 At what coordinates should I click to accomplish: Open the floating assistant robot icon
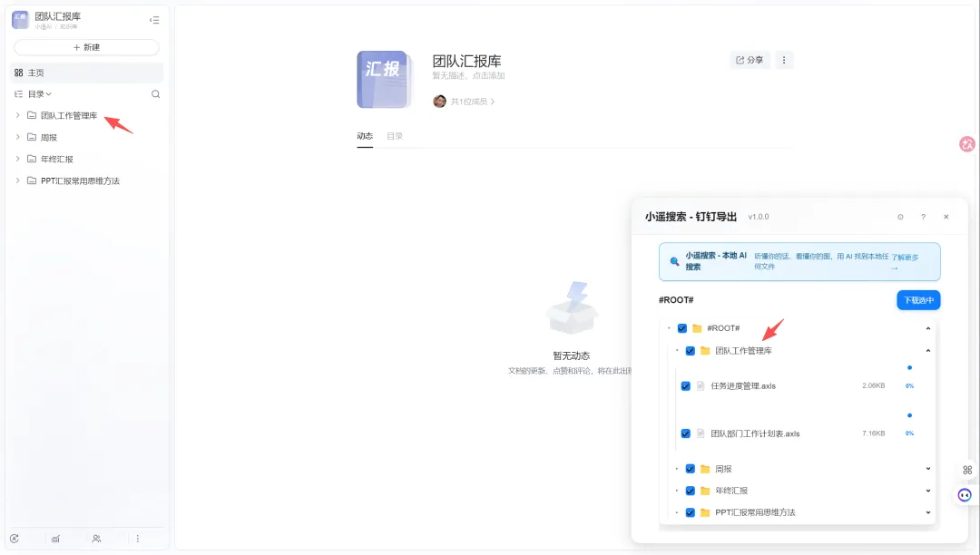coord(965,496)
